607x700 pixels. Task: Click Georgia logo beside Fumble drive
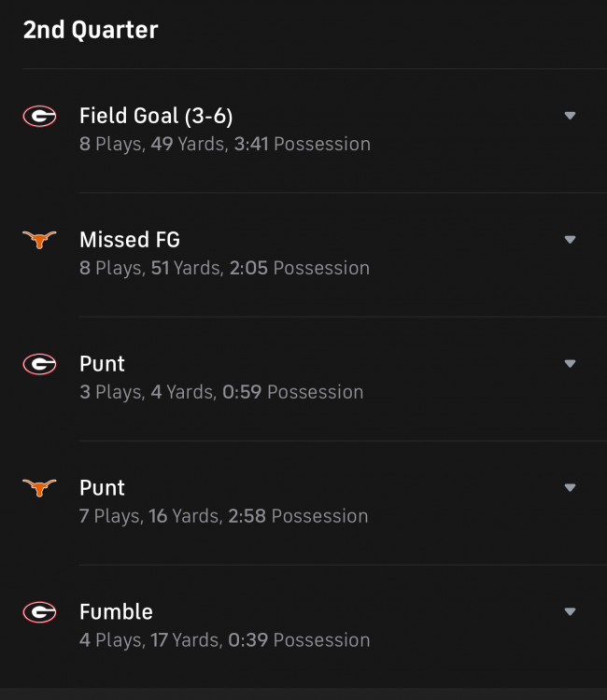pyautogui.click(x=39, y=612)
